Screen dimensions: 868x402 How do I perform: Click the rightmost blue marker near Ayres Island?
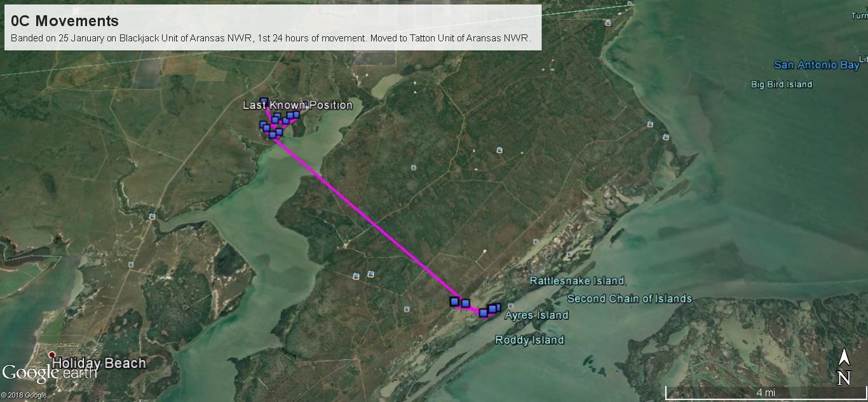click(497, 307)
